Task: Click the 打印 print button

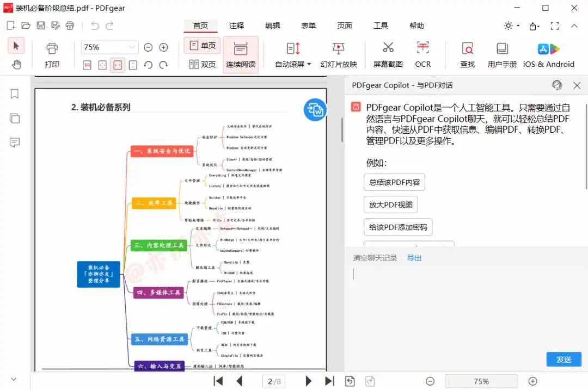Action: (52, 55)
